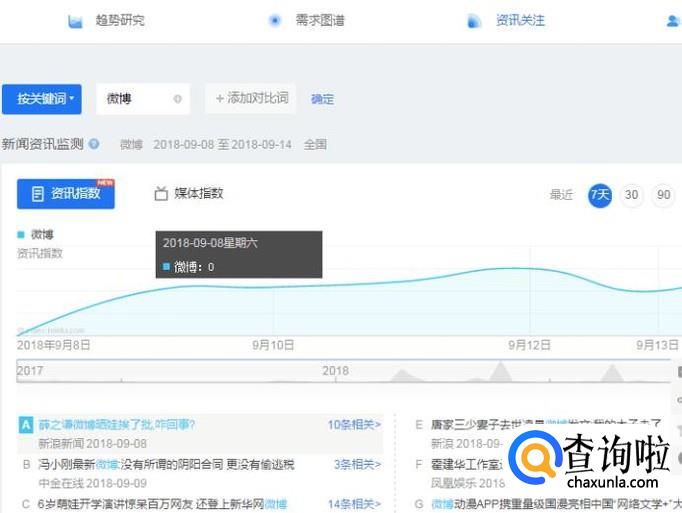Click the 9月12日 point on the chart axis
Viewport: 682px width, 513px height.
(x=529, y=345)
